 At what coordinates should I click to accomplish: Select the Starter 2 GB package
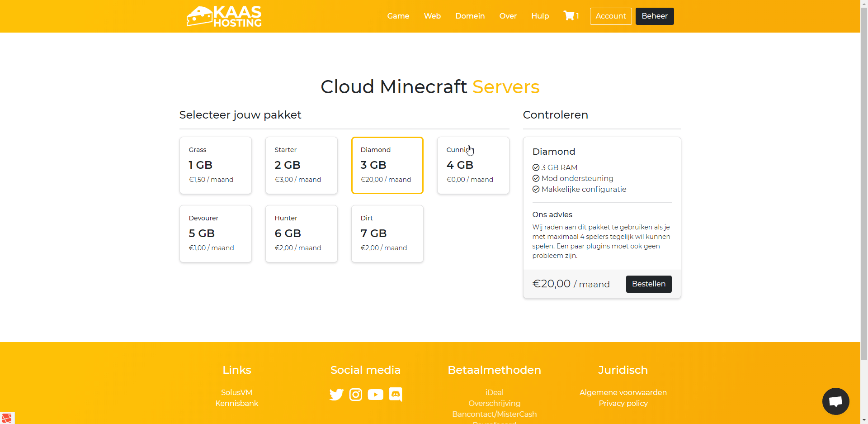(x=302, y=165)
